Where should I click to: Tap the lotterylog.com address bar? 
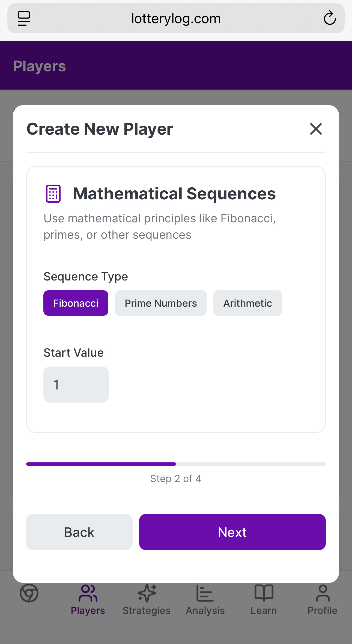click(x=176, y=19)
